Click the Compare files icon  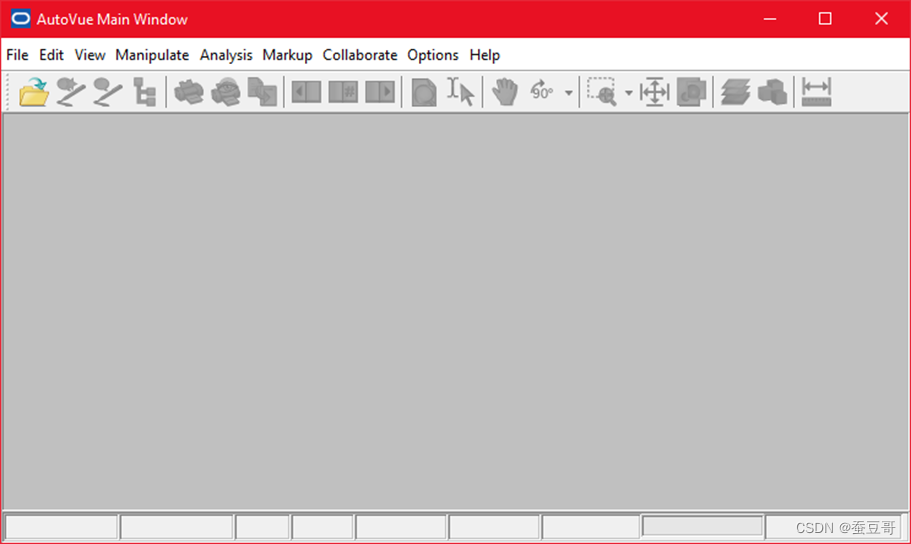pyautogui.click(x=263, y=92)
